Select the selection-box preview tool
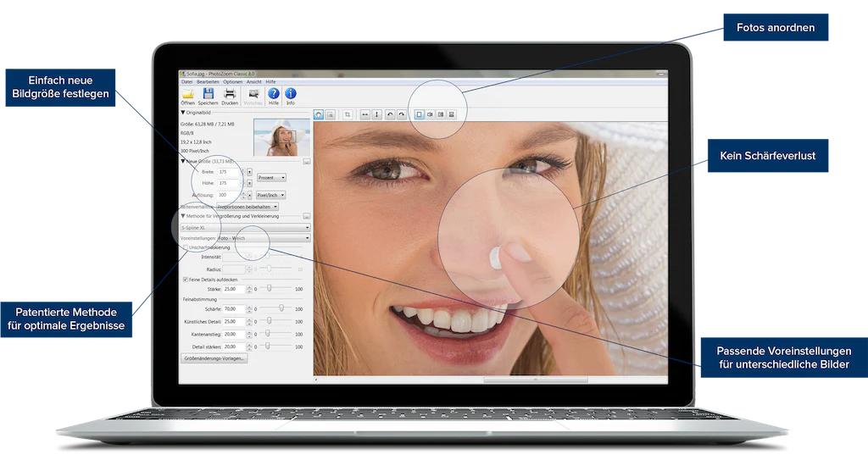Viewport: 868px width, 466px height. 330,114
